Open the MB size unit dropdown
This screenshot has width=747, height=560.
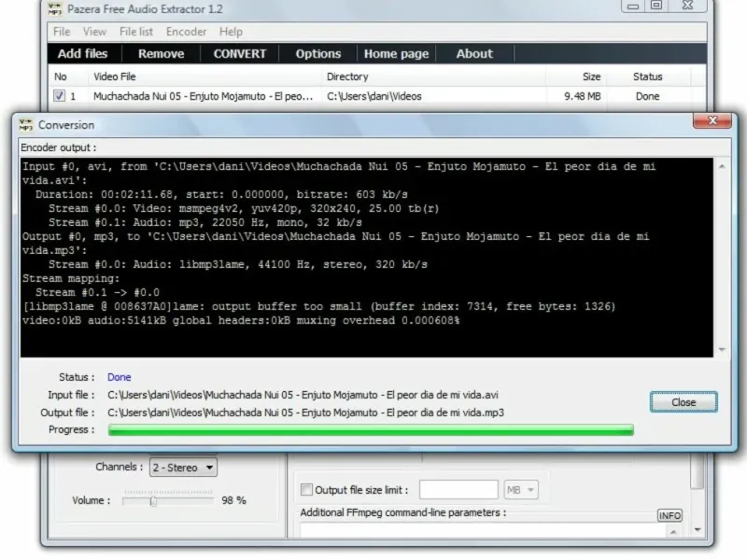(x=521, y=490)
